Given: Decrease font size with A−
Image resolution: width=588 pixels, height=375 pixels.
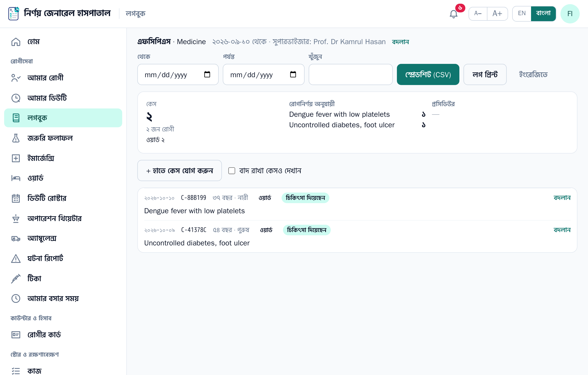Looking at the screenshot, I should [478, 13].
